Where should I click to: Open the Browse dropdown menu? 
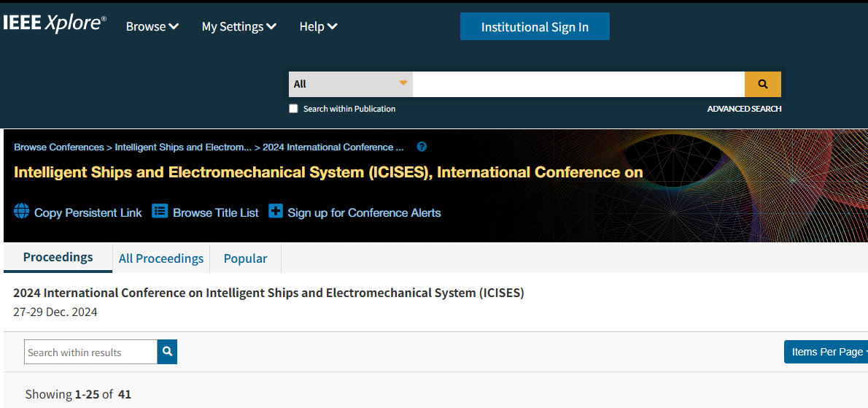click(152, 26)
